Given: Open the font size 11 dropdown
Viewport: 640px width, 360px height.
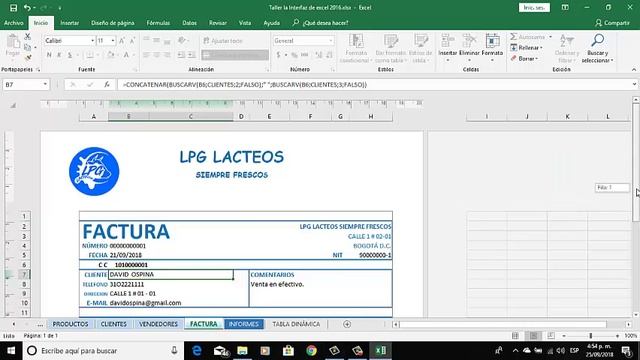Looking at the screenshot, I should click(113, 41).
